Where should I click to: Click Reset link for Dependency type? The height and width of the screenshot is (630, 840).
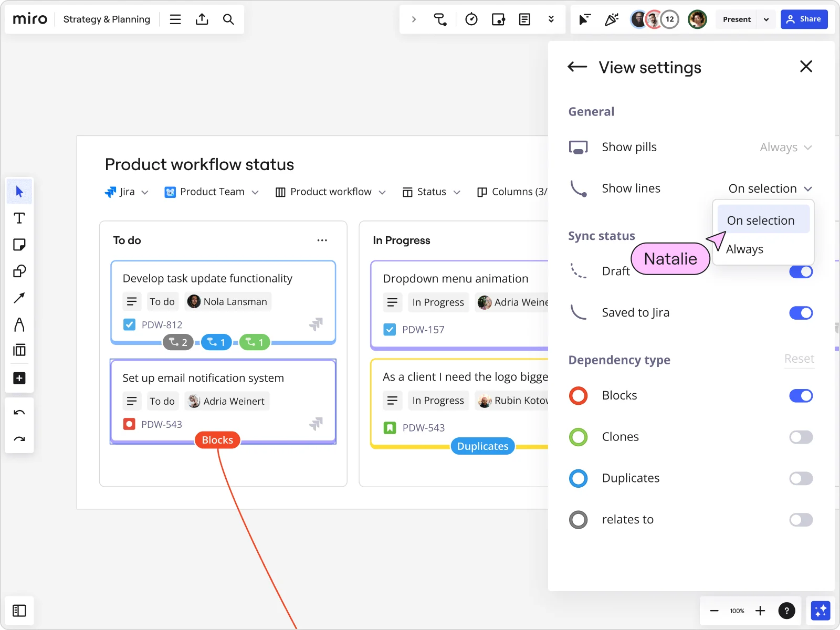pos(799,359)
